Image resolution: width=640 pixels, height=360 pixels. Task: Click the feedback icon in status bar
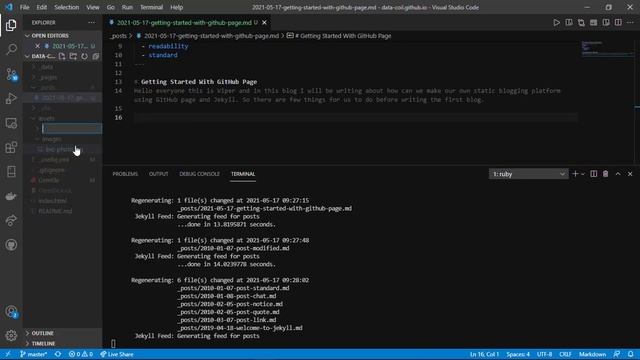coord(617,354)
